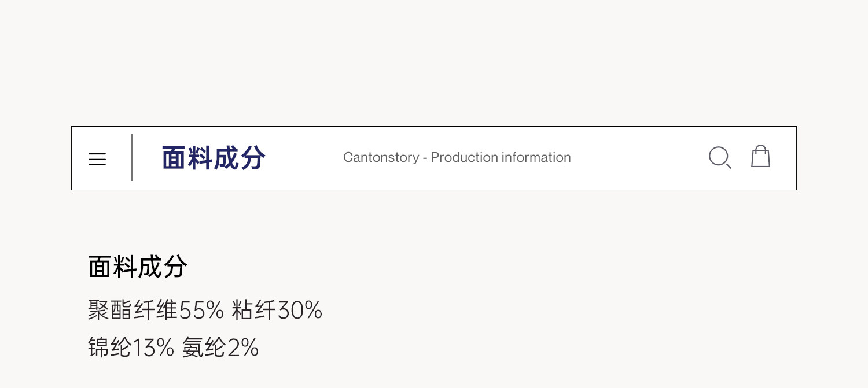Click the Production information text
The height and width of the screenshot is (388, 868).
tap(501, 157)
